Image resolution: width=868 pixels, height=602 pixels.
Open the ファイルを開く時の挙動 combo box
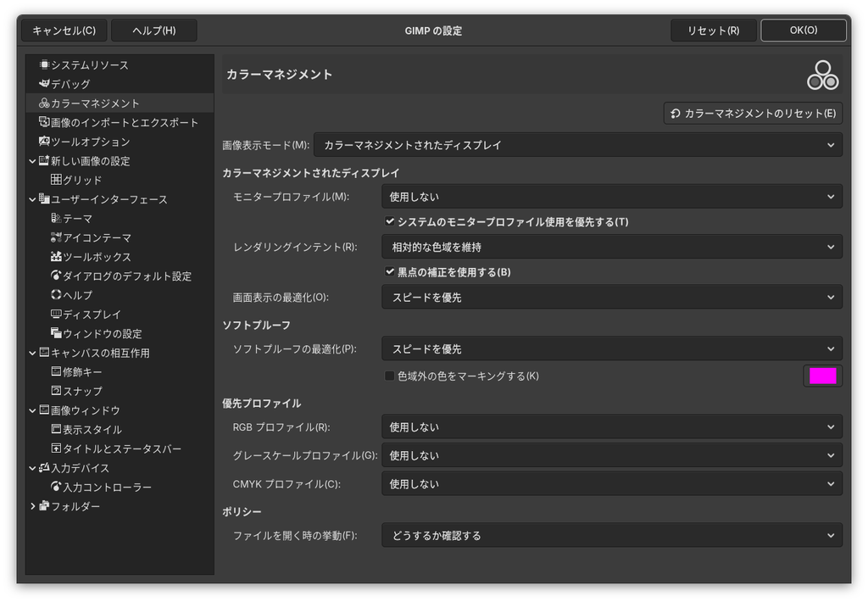pos(612,536)
